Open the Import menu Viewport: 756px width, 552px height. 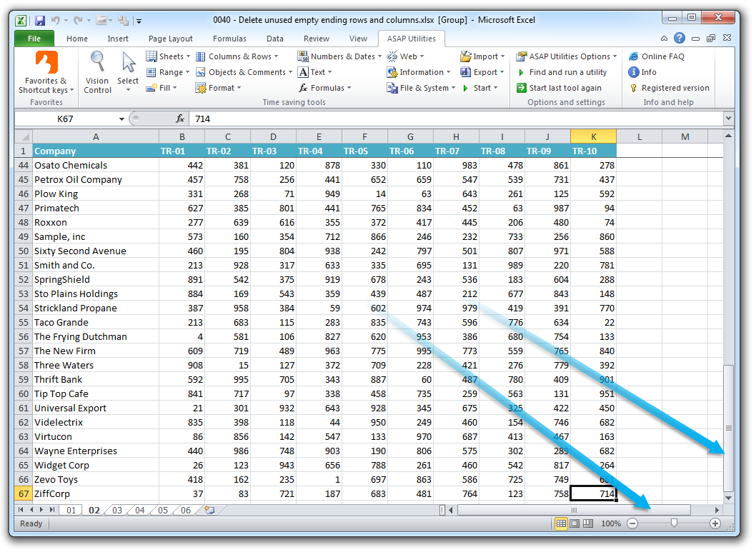[x=482, y=56]
